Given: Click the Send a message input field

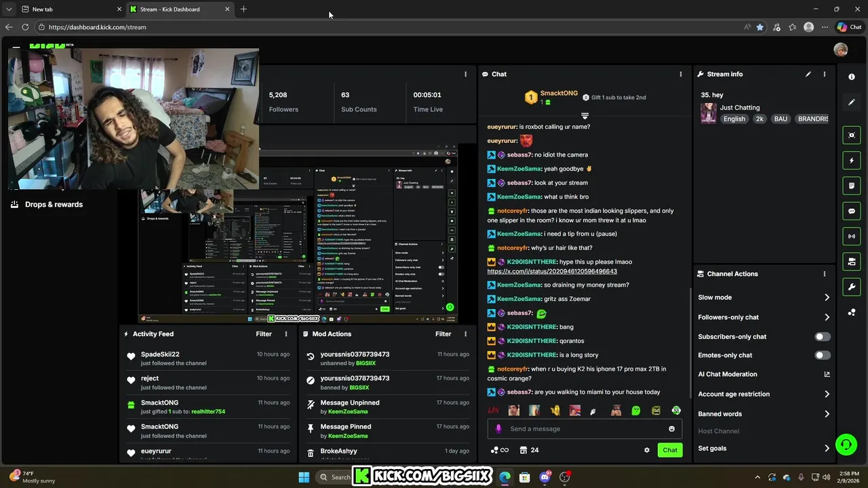Looking at the screenshot, I should pyautogui.click(x=585, y=429).
